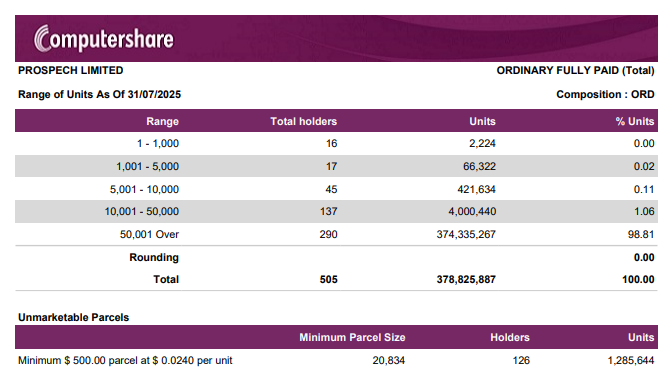
Task: Click the 1,001 - 5,000 range label
Action: click(147, 166)
